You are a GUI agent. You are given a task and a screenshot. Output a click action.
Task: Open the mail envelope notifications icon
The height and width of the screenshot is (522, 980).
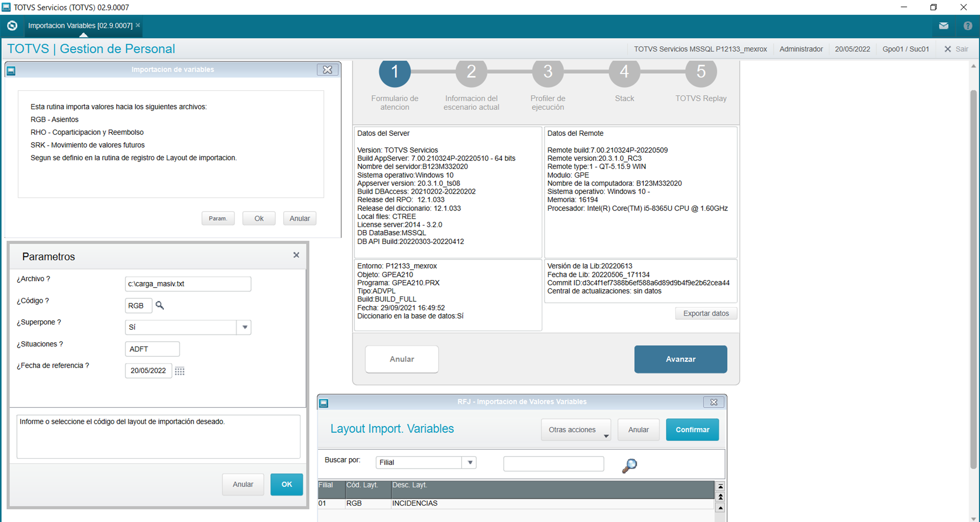pyautogui.click(x=943, y=26)
